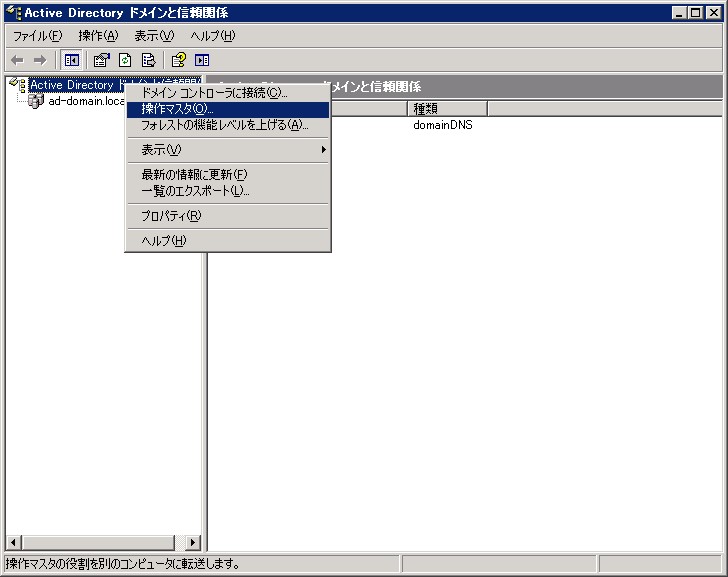
Task: Choose ドメイン コントローラに接続(C)... in context menu
Action: [x=228, y=93]
